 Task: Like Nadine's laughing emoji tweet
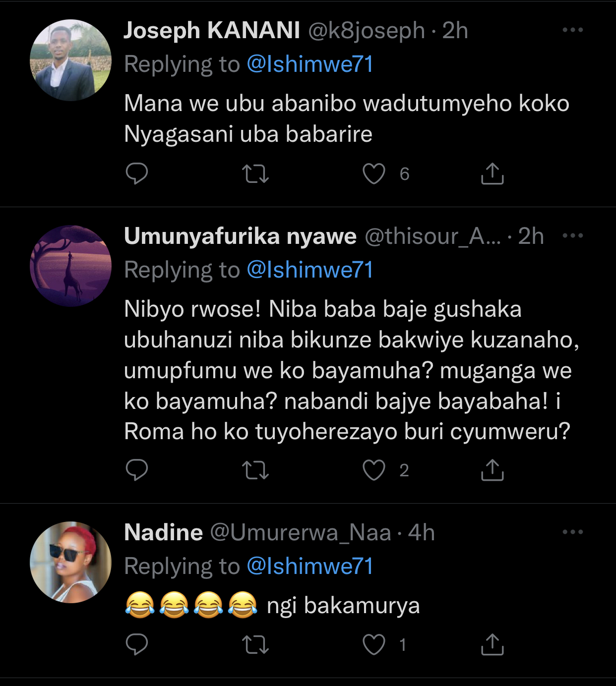[374, 645]
